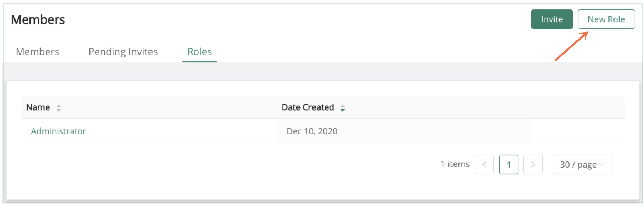Create a role with New Role button
The width and height of the screenshot is (644, 206).
click(x=606, y=19)
